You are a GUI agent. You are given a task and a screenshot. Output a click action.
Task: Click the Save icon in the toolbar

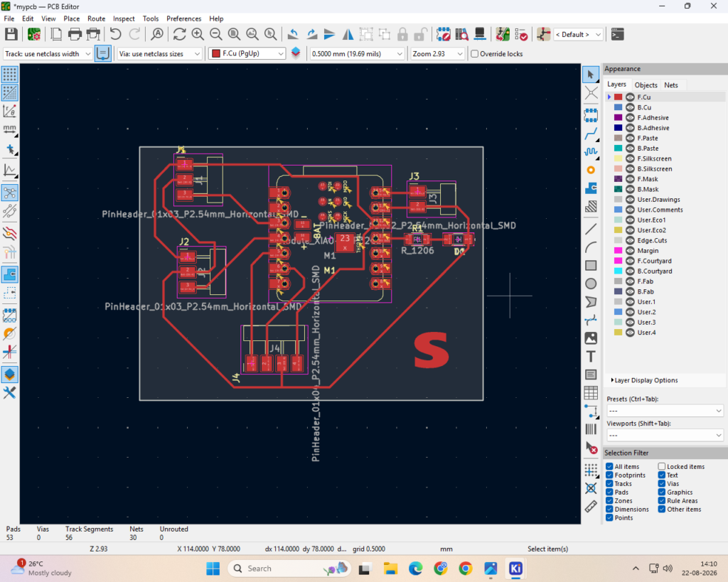(x=11, y=34)
